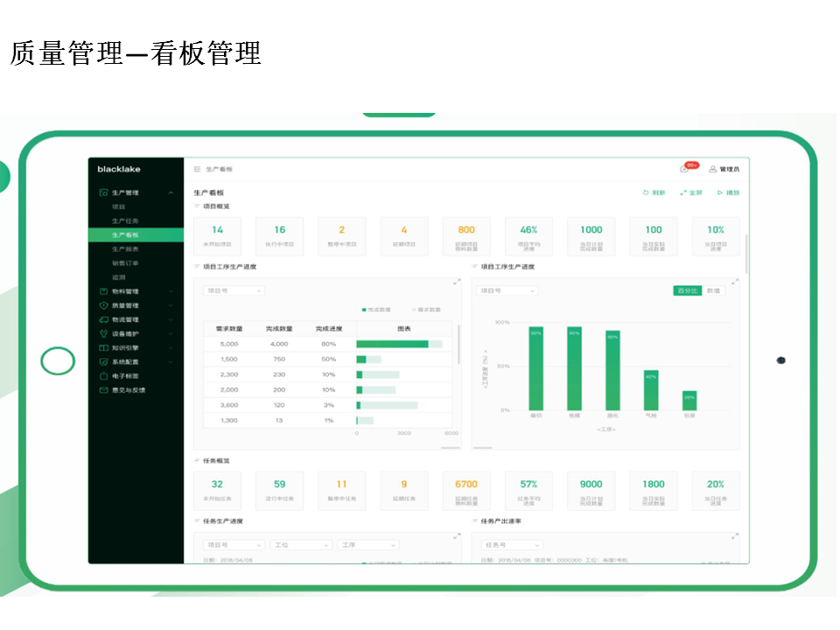840x630 pixels.
Task: Open the 工位 dropdown
Action: (301, 545)
